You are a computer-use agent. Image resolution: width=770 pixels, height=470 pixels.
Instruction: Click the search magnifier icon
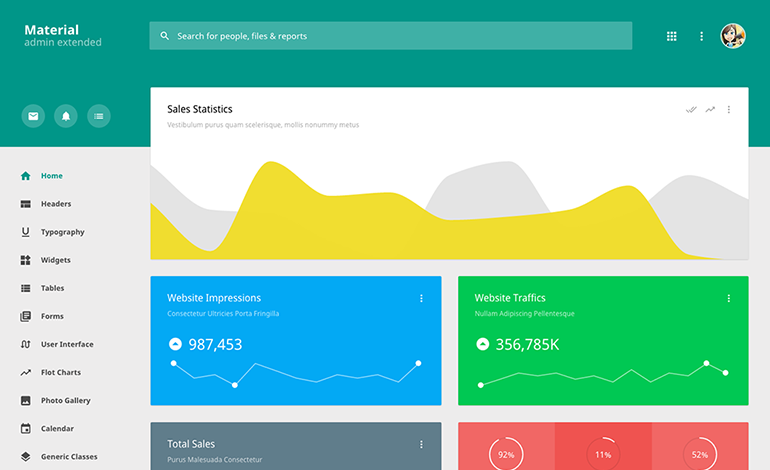pyautogui.click(x=165, y=36)
